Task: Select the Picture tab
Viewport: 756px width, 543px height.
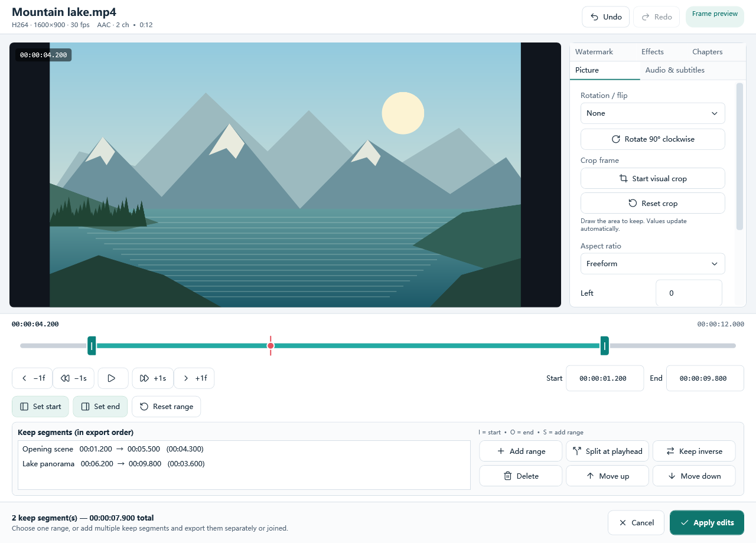Action: click(x=605, y=70)
